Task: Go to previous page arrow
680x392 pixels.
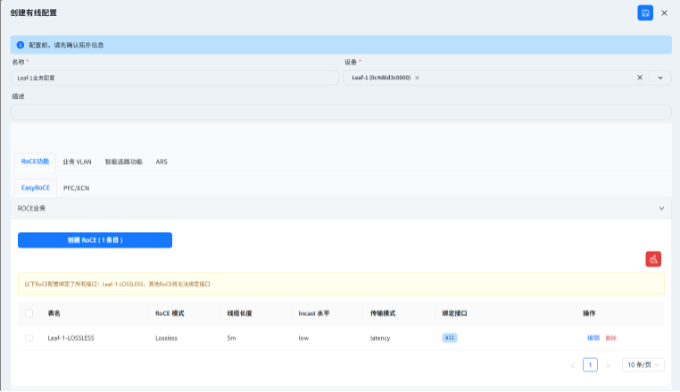Action: click(x=572, y=365)
